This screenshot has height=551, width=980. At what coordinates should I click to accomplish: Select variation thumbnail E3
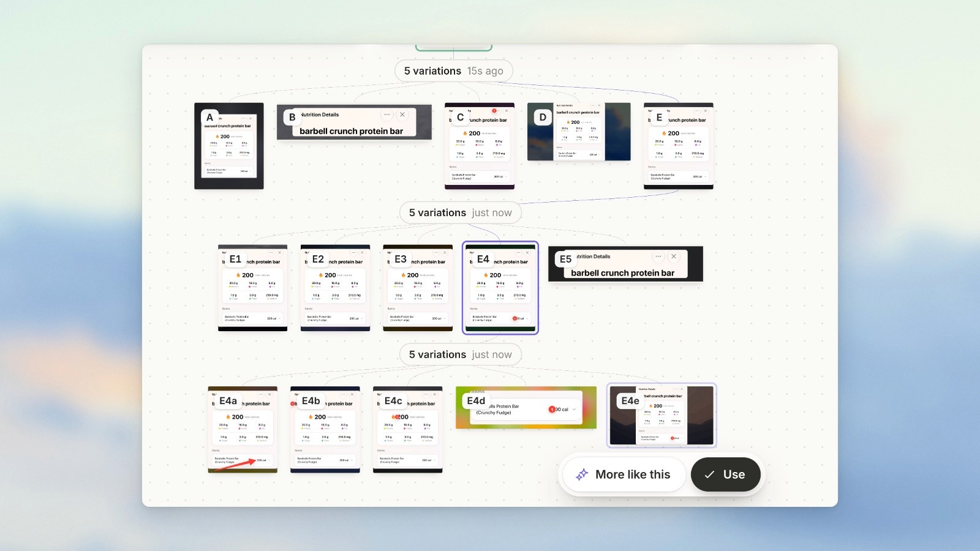(x=418, y=288)
